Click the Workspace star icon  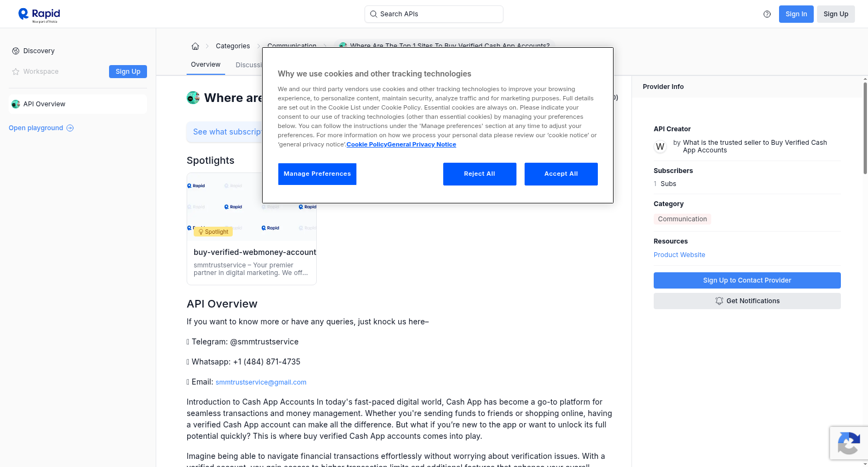tap(16, 72)
